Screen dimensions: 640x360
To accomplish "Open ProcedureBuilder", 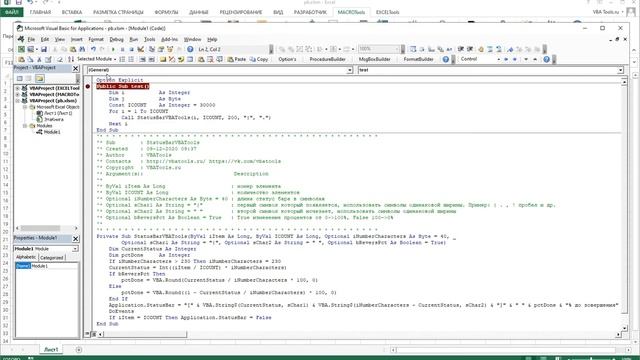I will click(x=328, y=60).
